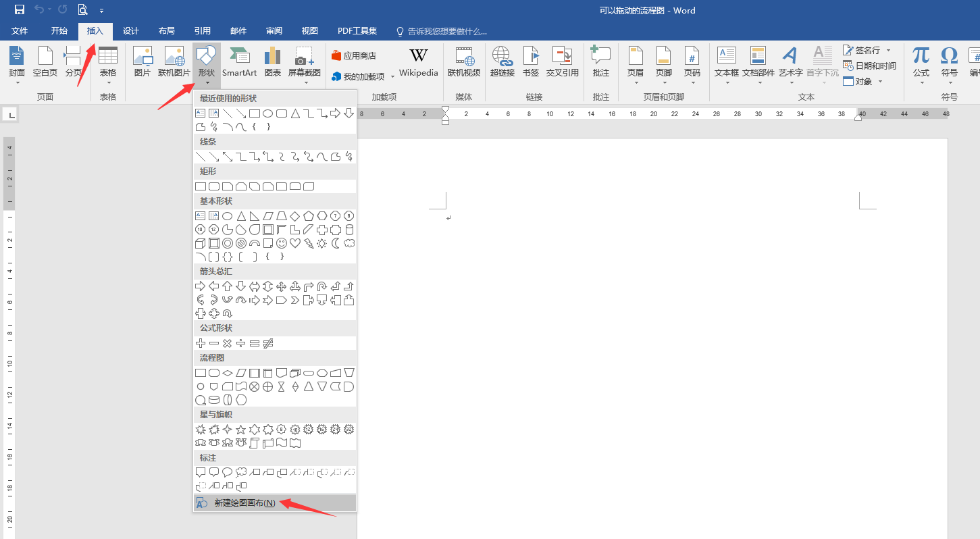Choose the not-equal sign in 公式形状

(x=268, y=343)
